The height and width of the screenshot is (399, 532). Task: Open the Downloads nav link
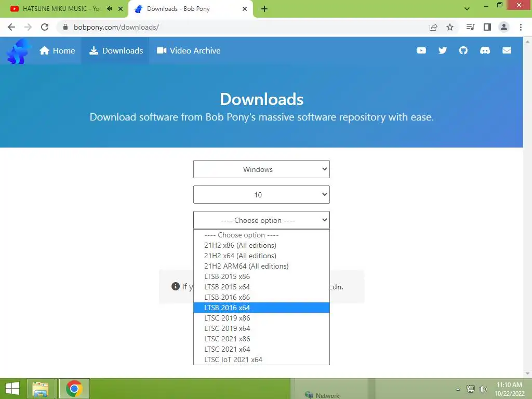[116, 50]
